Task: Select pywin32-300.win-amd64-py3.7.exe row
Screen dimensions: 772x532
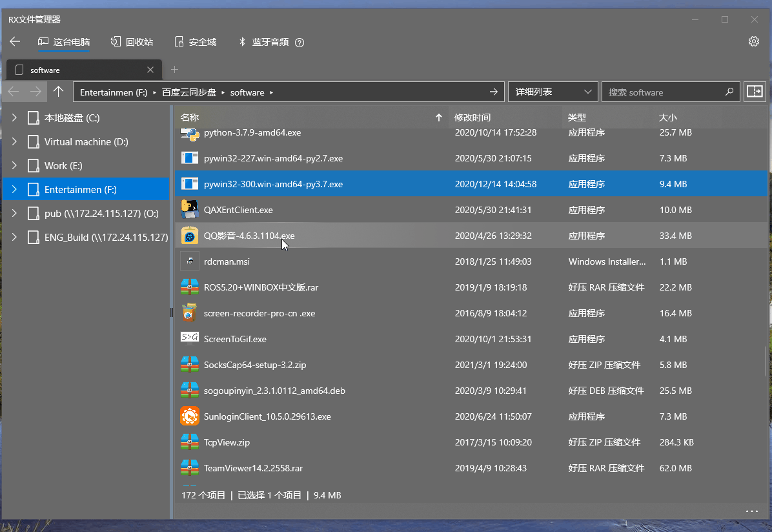Action: (x=471, y=184)
